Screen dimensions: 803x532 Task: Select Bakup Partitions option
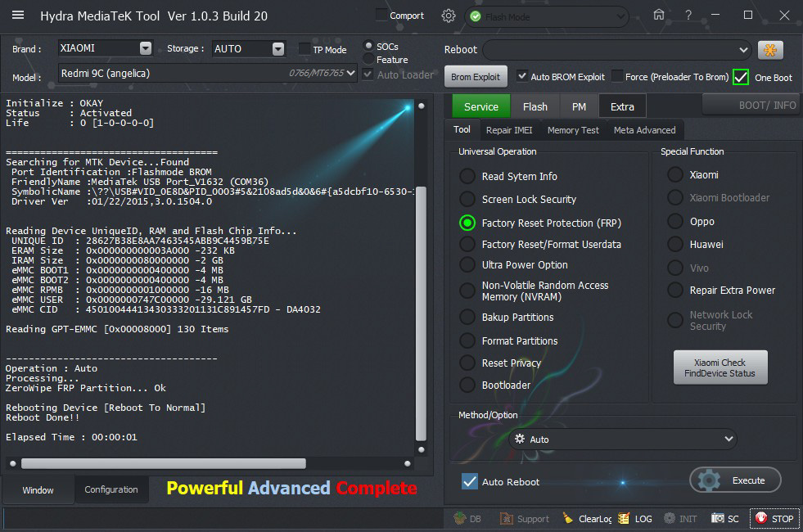[x=467, y=317]
